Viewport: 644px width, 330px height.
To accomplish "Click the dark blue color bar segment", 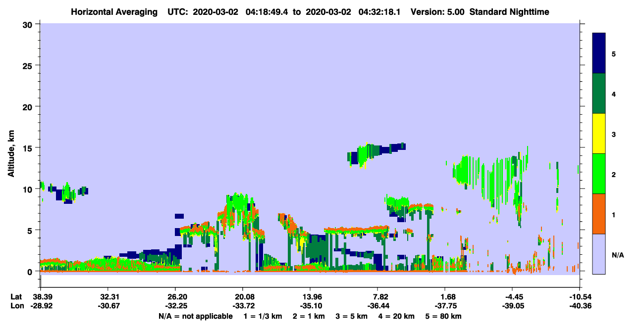I will [599, 53].
